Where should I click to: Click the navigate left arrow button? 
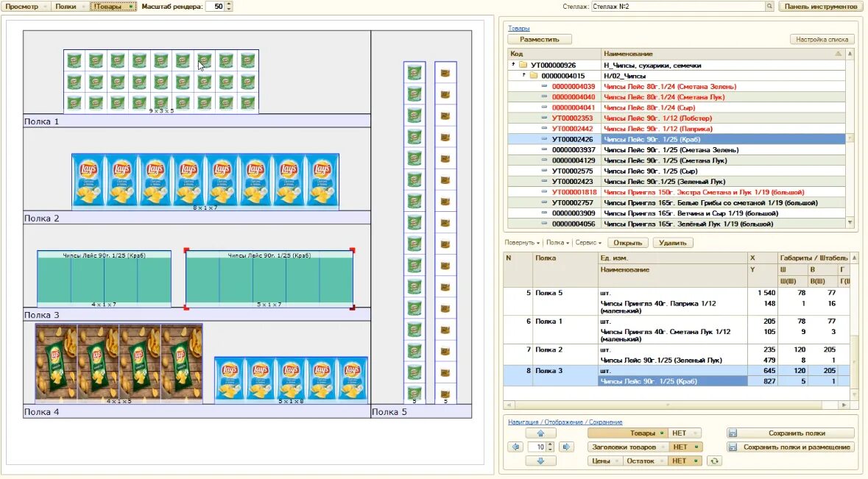click(516, 447)
